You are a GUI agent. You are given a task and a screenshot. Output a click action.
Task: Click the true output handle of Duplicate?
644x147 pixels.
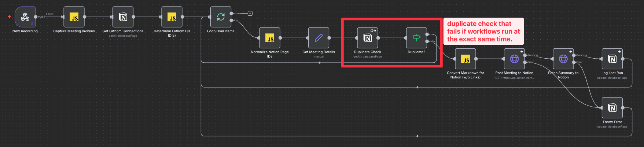[427, 34]
